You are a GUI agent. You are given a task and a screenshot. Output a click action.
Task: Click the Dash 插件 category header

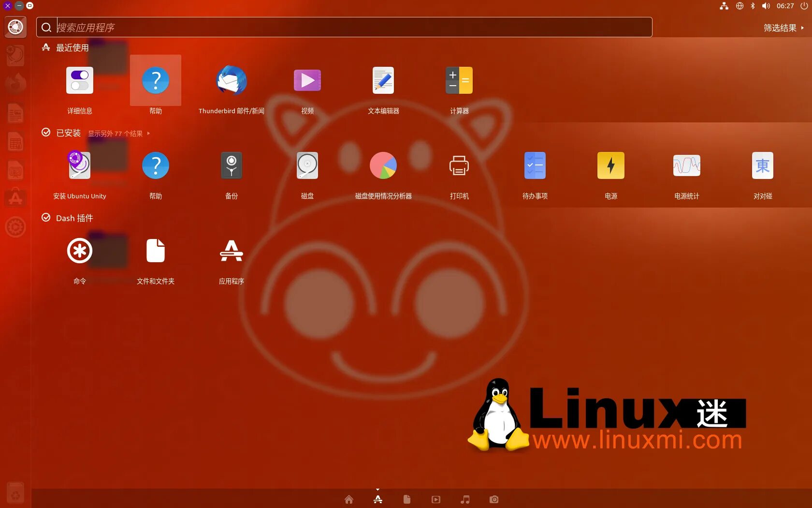74,218
